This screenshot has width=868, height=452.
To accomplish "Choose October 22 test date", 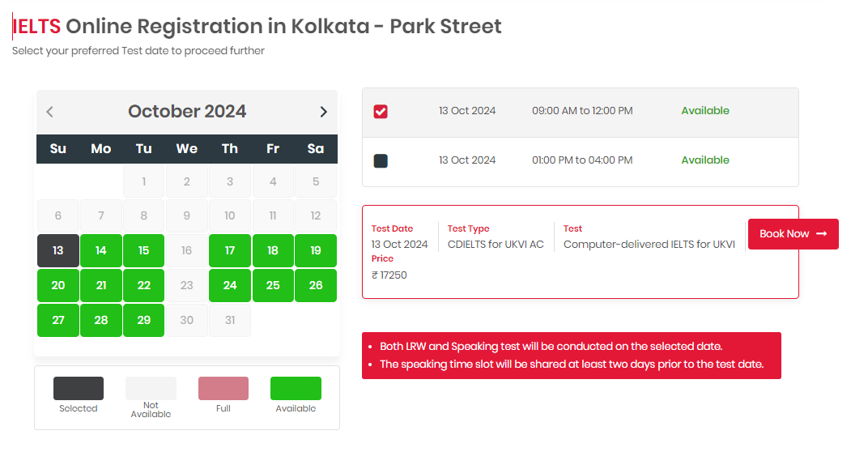I will [144, 285].
